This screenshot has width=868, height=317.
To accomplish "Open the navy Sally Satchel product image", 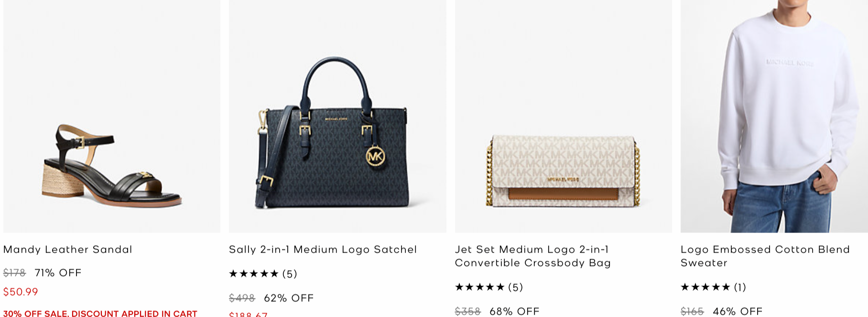I will (337, 116).
